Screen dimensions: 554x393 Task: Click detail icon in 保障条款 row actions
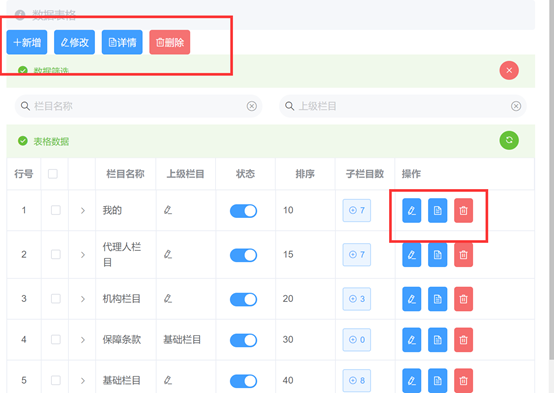coord(437,340)
